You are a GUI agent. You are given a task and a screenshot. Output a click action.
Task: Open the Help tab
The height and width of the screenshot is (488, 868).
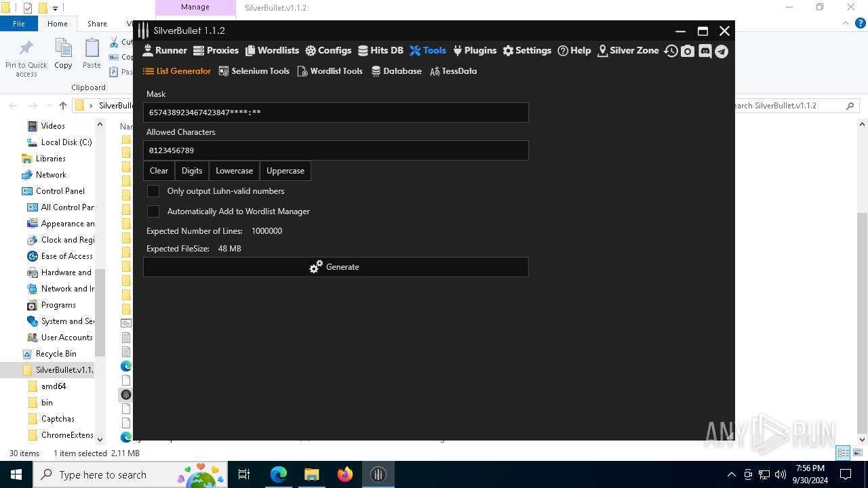coord(574,51)
